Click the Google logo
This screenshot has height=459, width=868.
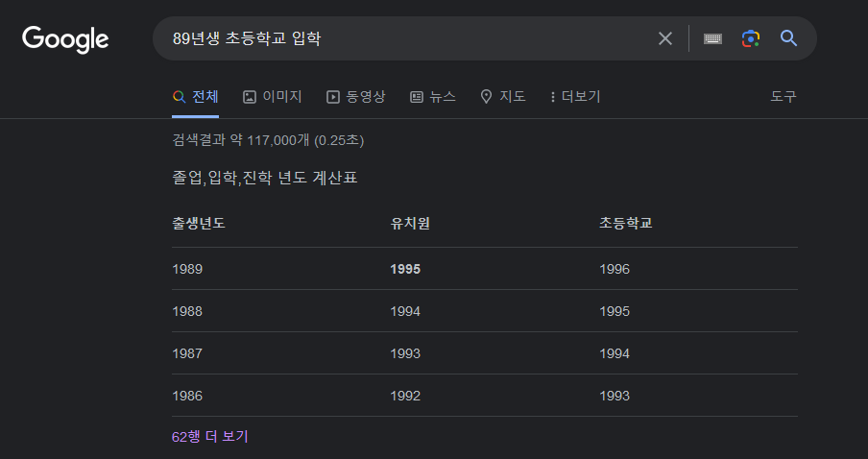[65, 38]
